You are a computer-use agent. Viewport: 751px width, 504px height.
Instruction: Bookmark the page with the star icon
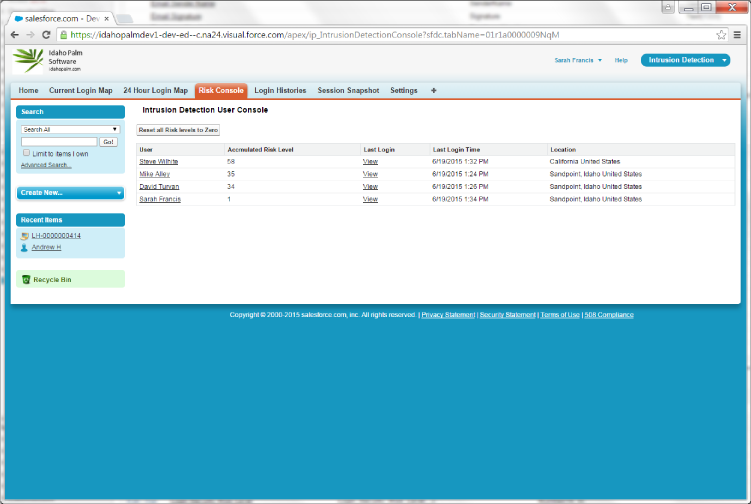pyautogui.click(x=721, y=34)
